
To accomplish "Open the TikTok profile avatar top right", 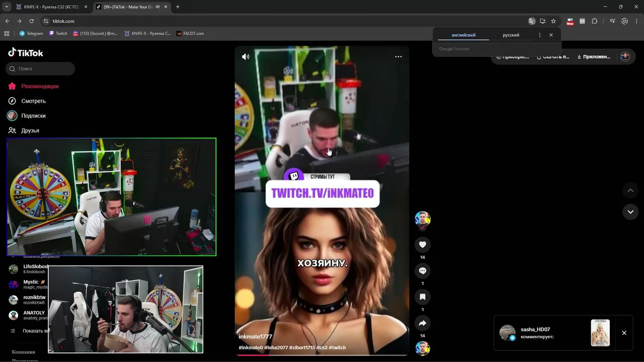I will click(625, 57).
